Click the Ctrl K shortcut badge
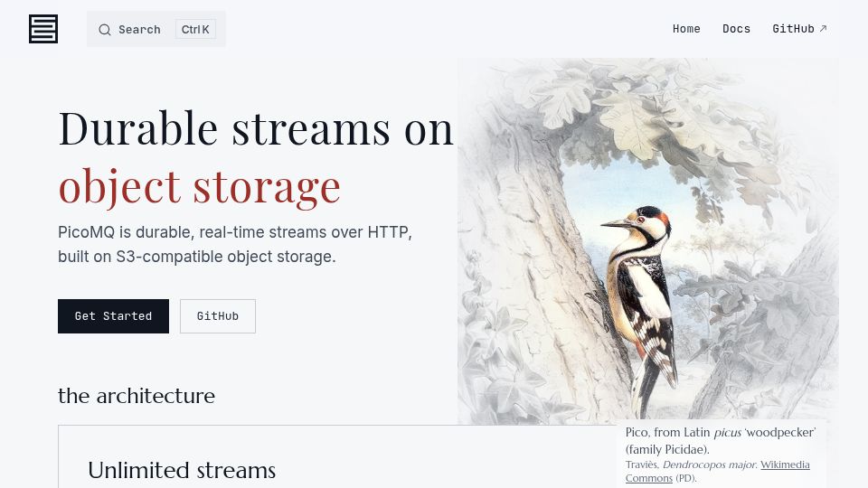Screen dimensions: 868x488 click(x=195, y=29)
